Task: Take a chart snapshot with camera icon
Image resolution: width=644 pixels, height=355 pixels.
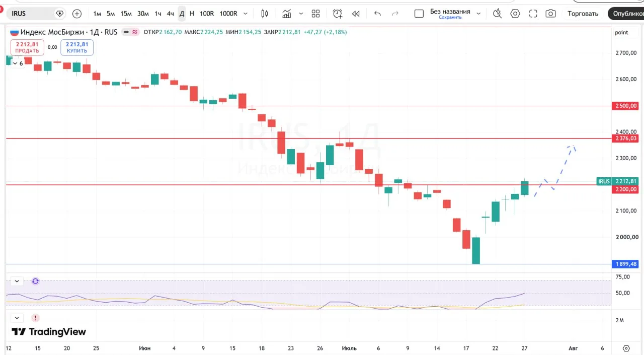Action: click(551, 14)
